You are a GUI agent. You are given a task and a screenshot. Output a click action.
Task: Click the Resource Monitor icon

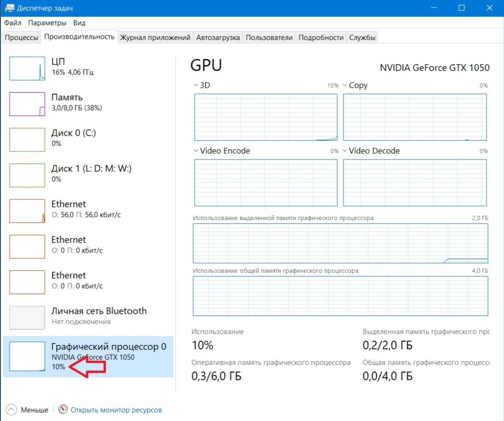click(63, 410)
